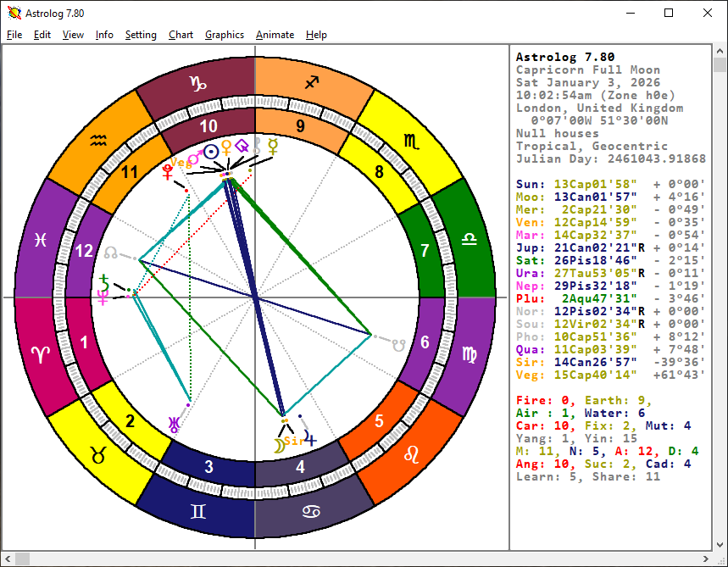Click the Astrolog app icon in the title bar
The width and height of the screenshot is (728, 567).
pos(14,14)
